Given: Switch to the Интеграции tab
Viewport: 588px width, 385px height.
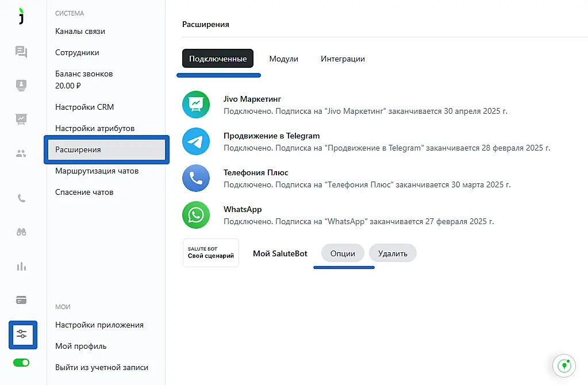Looking at the screenshot, I should click(343, 59).
